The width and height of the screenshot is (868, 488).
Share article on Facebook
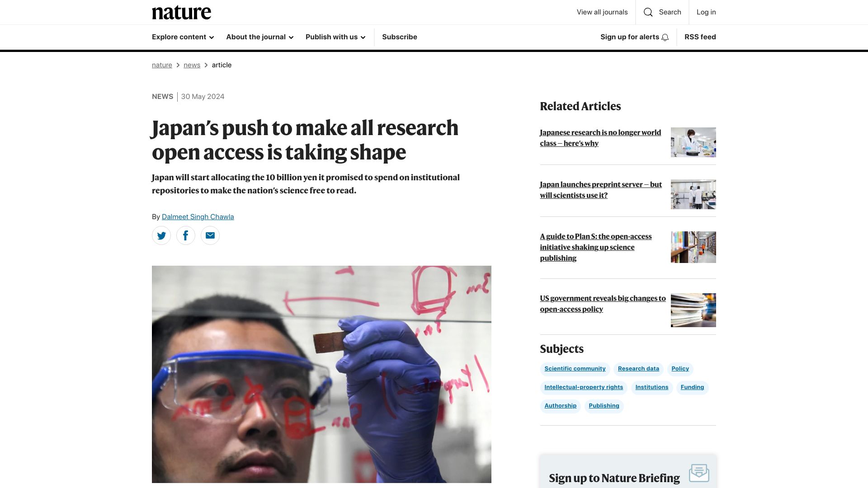point(186,235)
